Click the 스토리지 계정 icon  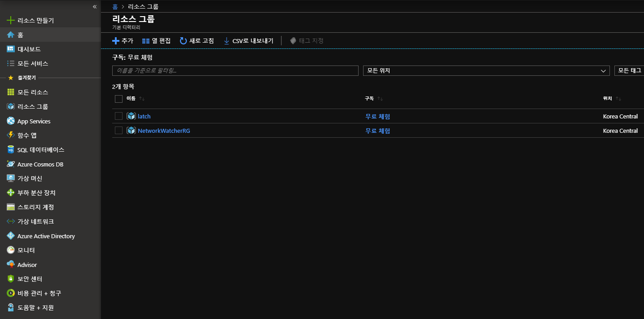(11, 207)
